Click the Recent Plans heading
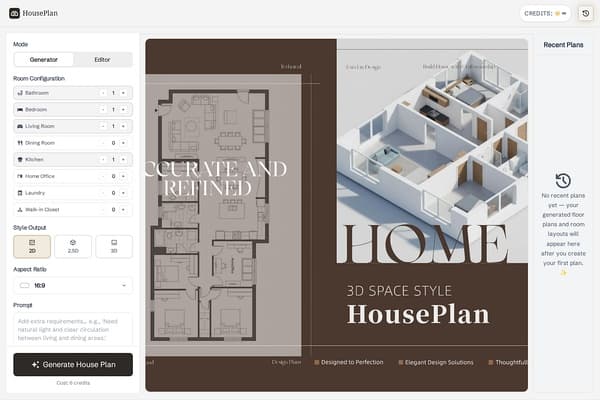Viewport: 600px width, 400px height. [563, 45]
